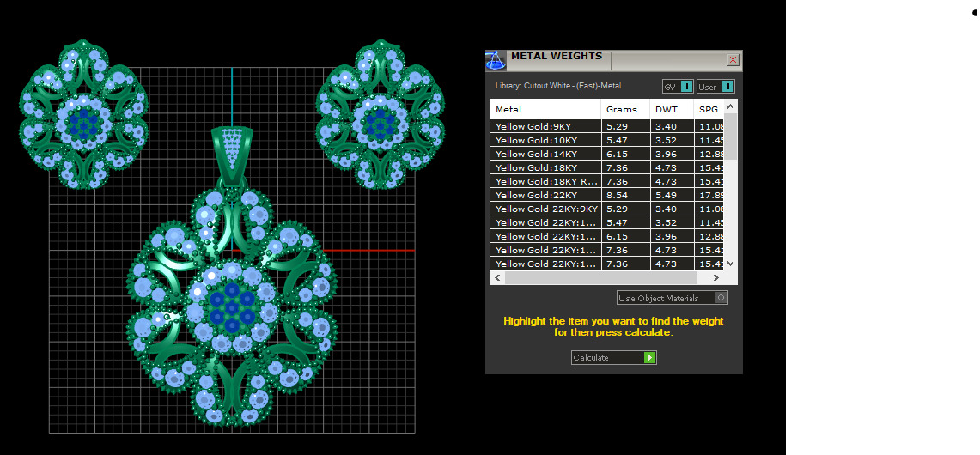Click DWT cell of Yellow Gold:14KY row
980x455 pixels.
672,154
